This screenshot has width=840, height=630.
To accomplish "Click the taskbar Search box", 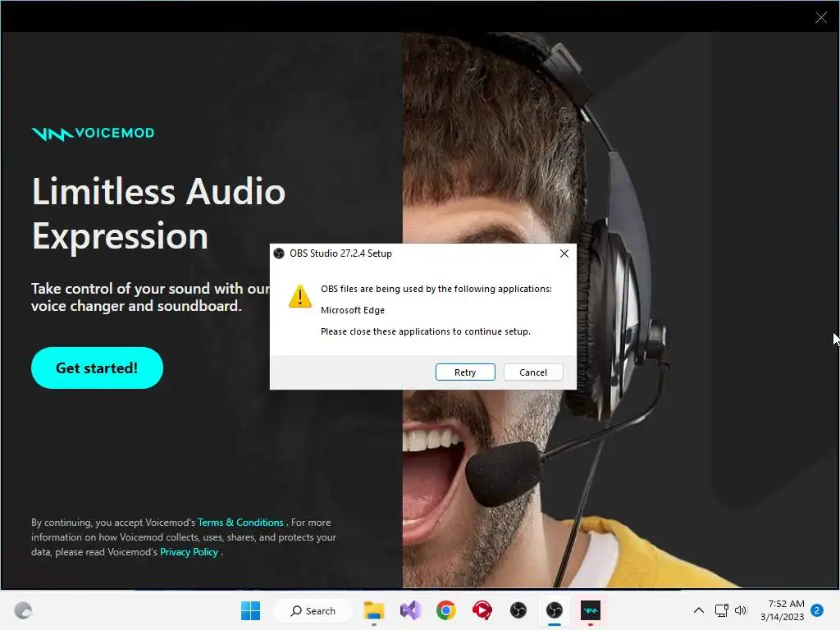I will click(313, 610).
